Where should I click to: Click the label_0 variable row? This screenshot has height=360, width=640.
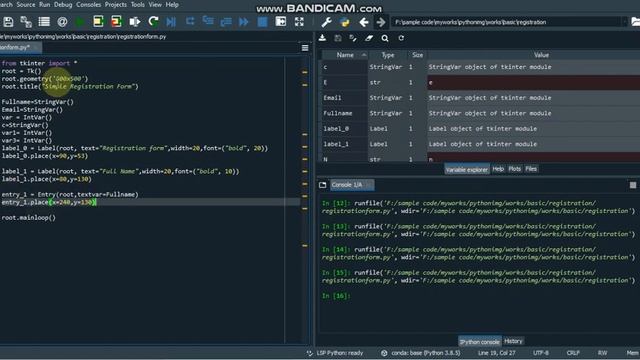tap(480, 129)
